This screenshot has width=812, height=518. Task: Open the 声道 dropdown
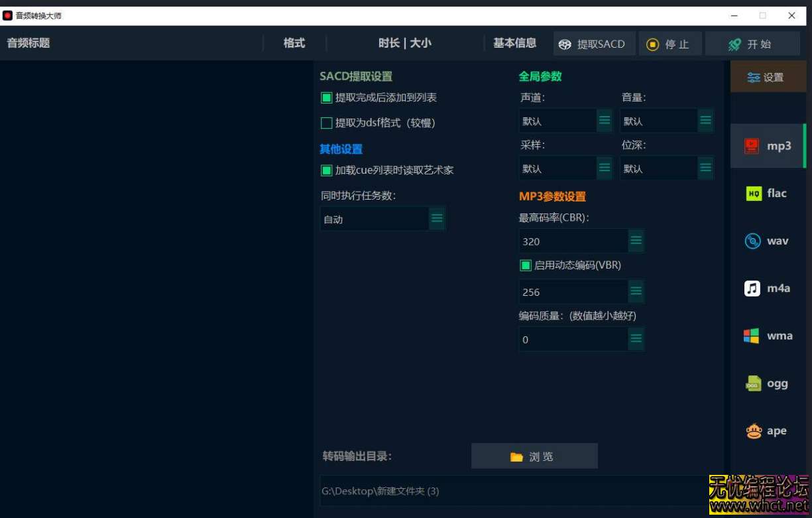click(x=604, y=120)
